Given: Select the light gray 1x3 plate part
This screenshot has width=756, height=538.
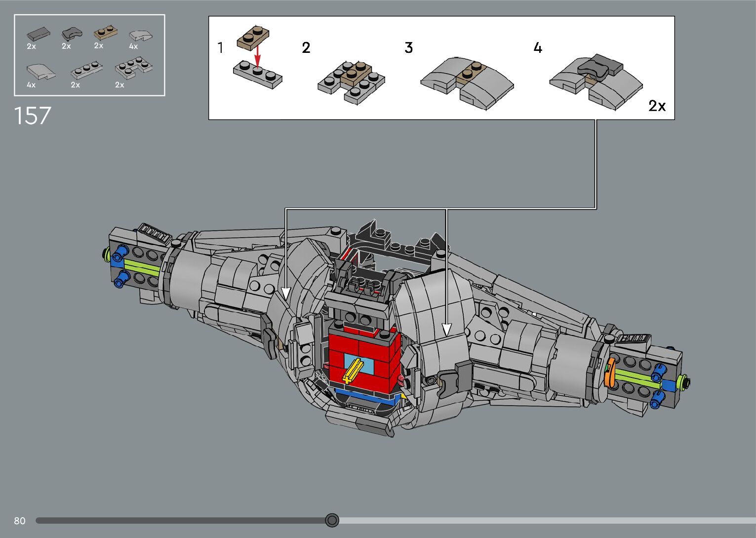Looking at the screenshot, I should 86,71.
